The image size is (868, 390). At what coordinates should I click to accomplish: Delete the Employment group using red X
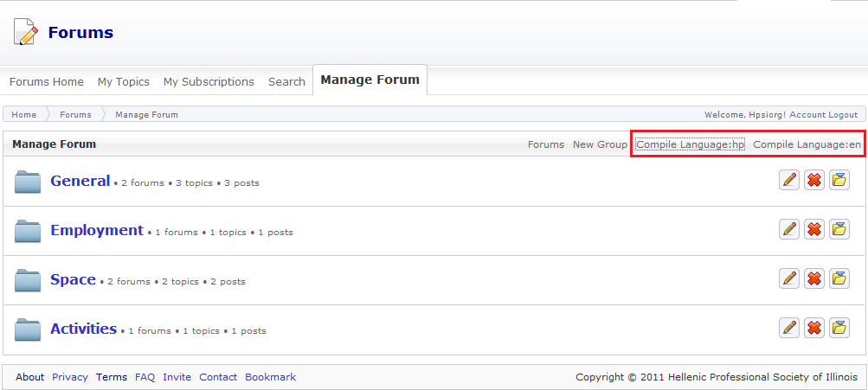[x=814, y=229]
